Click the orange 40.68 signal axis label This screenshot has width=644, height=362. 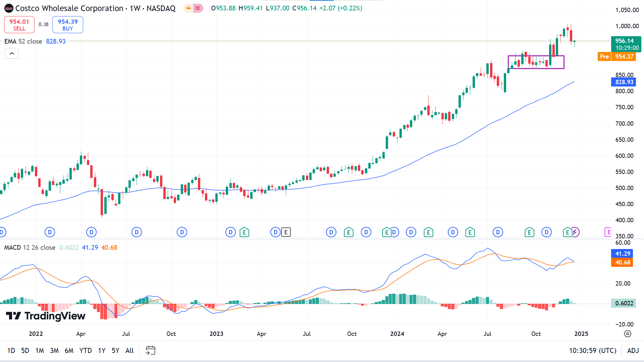tap(622, 262)
